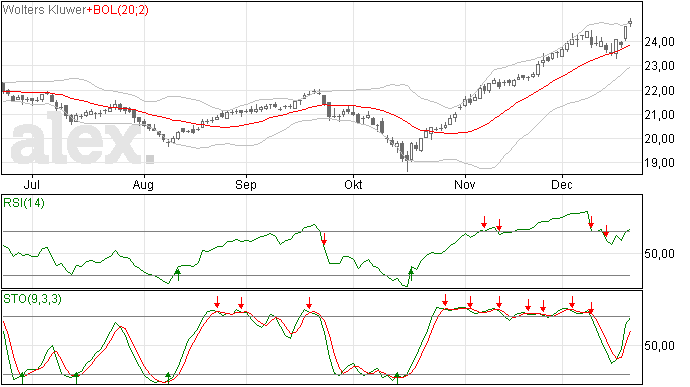Click the RSI(14) panel label

(x=24, y=203)
